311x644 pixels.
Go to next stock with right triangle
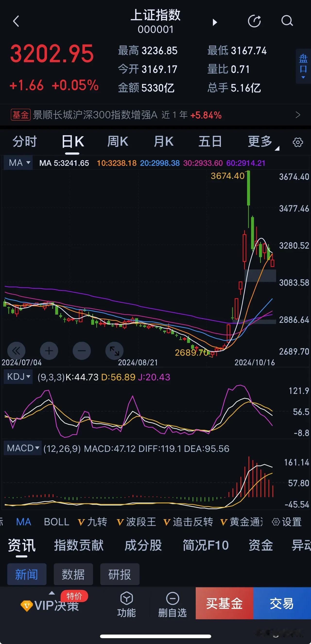click(x=215, y=22)
